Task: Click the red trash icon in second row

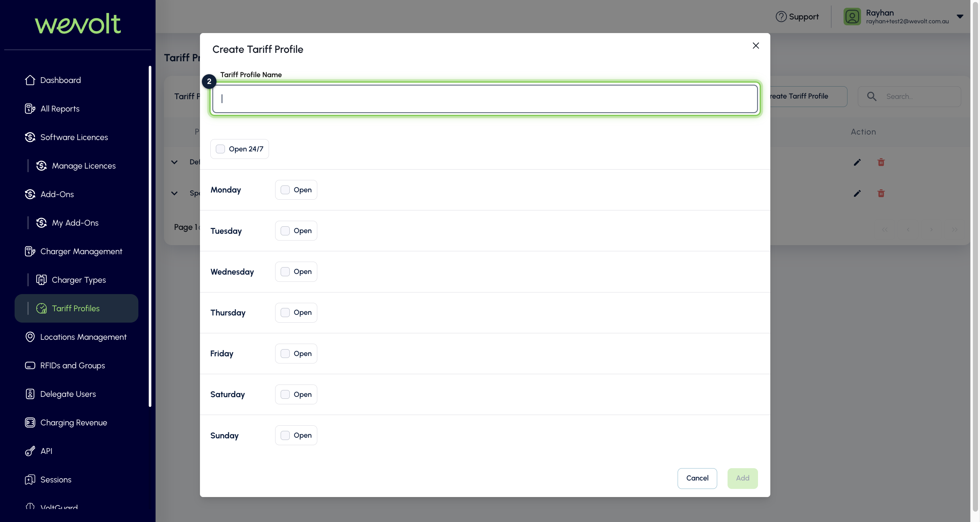Action: click(881, 194)
